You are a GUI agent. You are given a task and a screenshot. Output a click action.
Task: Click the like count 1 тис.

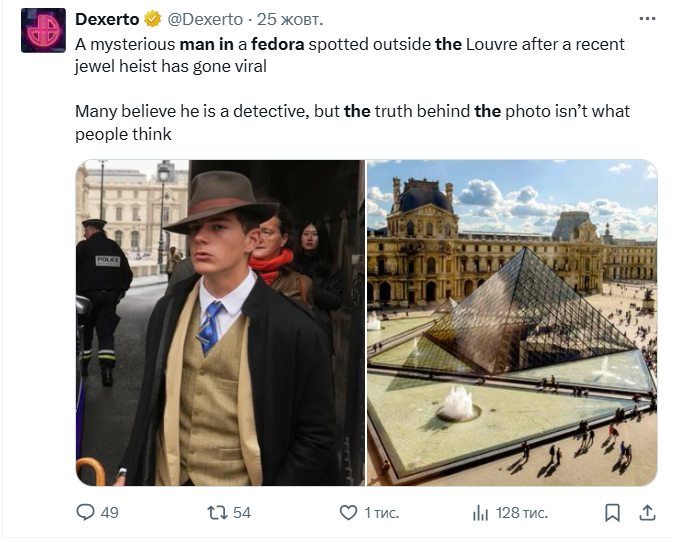point(381,512)
